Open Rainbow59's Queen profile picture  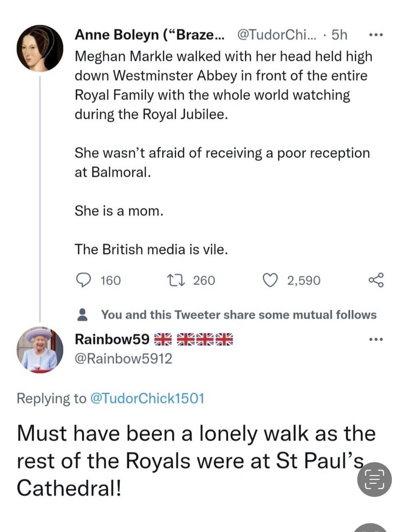(40, 350)
